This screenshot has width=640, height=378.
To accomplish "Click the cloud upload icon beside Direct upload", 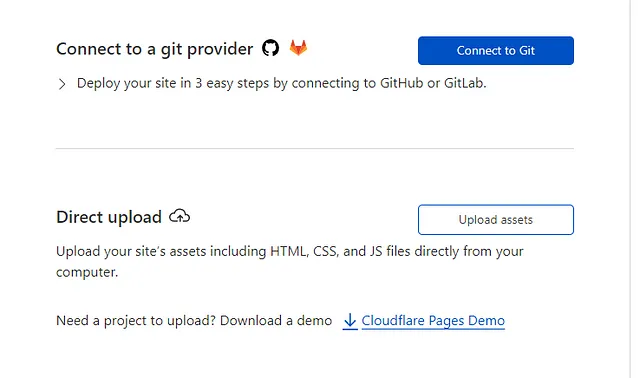I will tap(180, 216).
